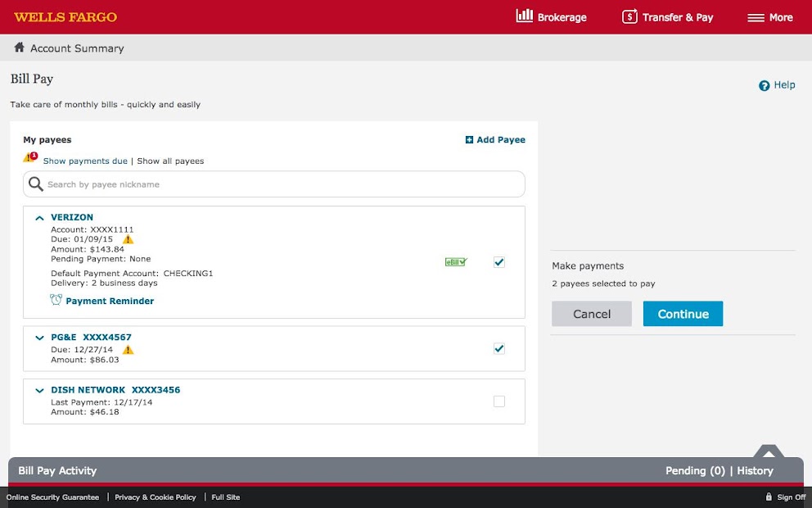
Task: Open Help question mark icon
Action: 764,85
